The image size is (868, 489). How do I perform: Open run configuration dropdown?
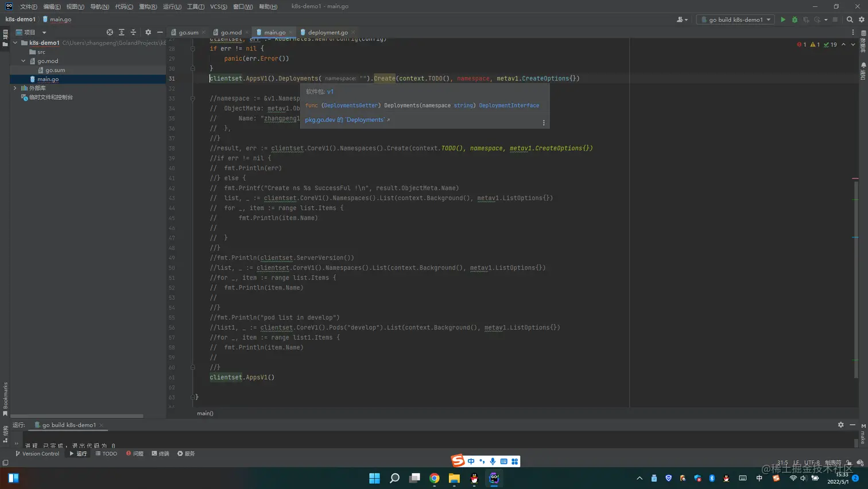[736, 20]
